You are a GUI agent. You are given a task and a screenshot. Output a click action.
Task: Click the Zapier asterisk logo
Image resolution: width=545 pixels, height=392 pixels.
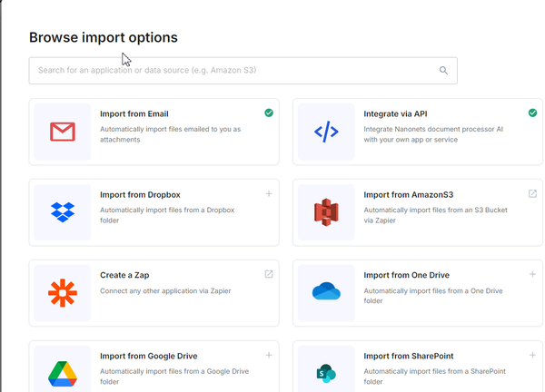[x=62, y=292]
